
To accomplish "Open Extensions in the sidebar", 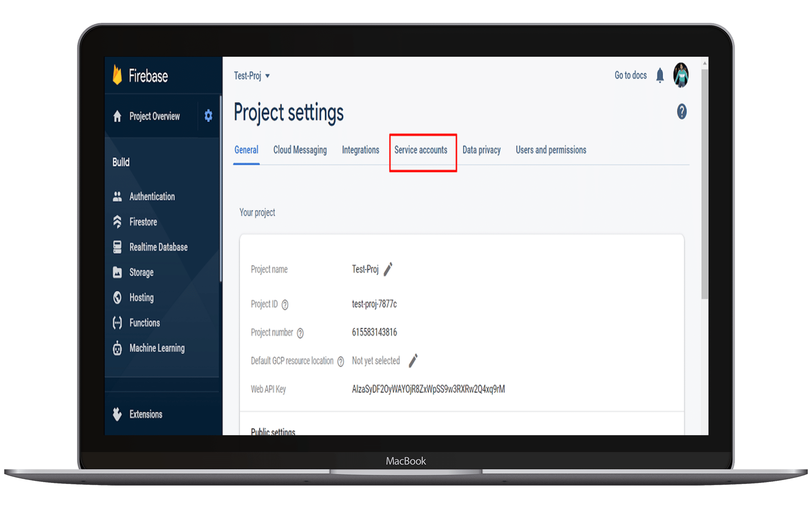I will point(145,414).
